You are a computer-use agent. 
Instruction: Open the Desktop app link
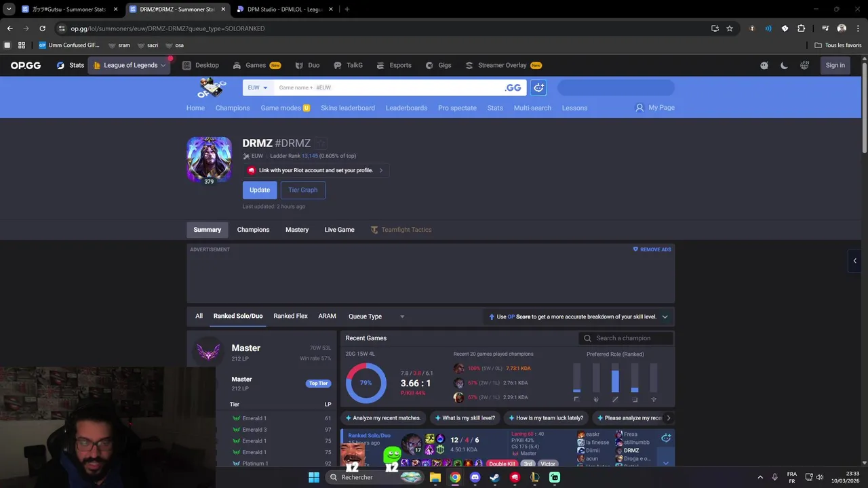pyautogui.click(x=201, y=65)
